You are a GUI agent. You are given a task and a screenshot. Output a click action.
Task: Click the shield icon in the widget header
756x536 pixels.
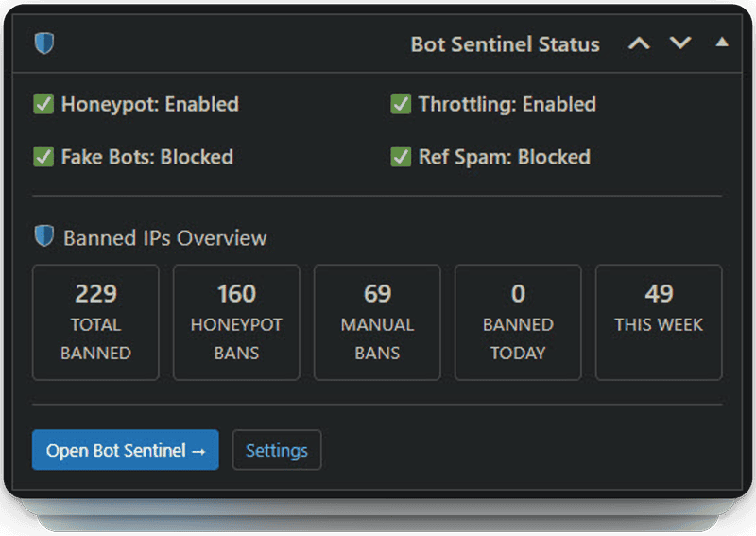[x=44, y=43]
